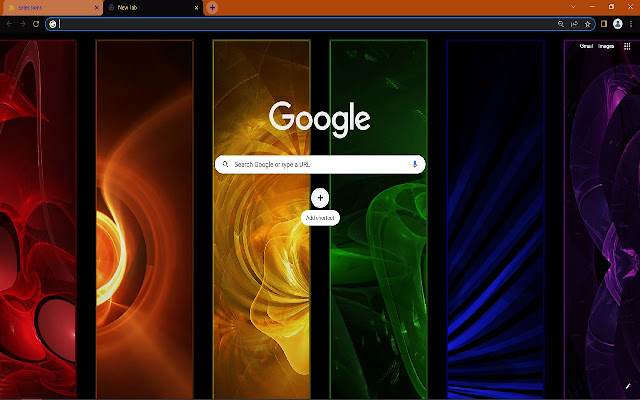
Task: Open Gmail link
Action: (x=586, y=46)
